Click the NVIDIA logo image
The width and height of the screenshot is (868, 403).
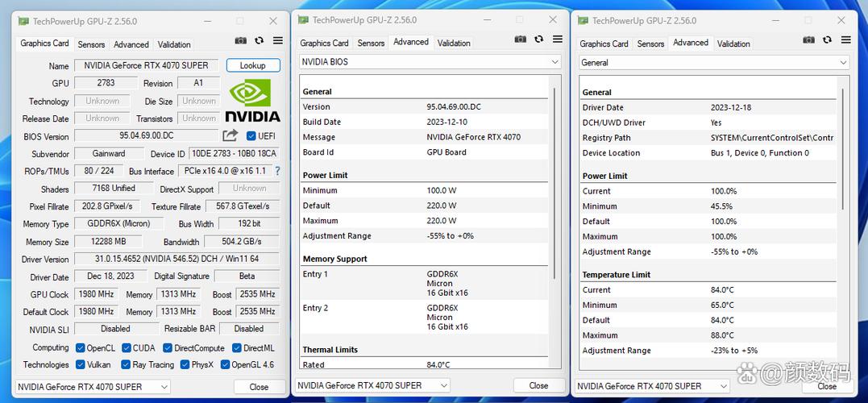pos(252,102)
